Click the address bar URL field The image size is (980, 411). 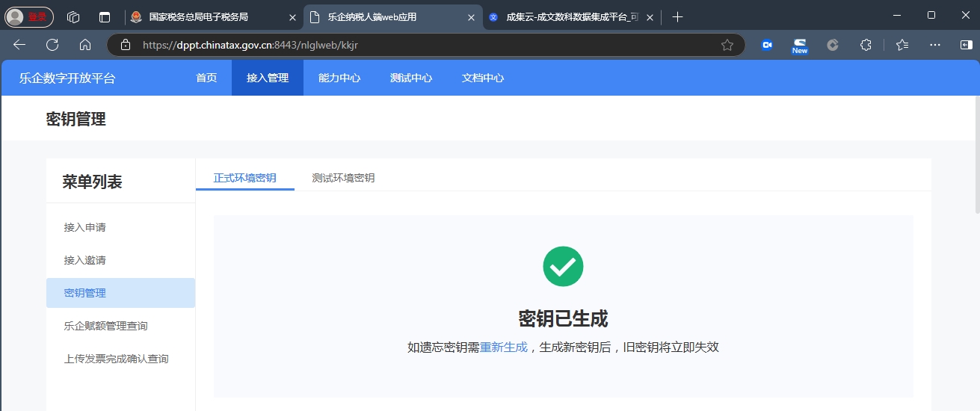pos(419,45)
